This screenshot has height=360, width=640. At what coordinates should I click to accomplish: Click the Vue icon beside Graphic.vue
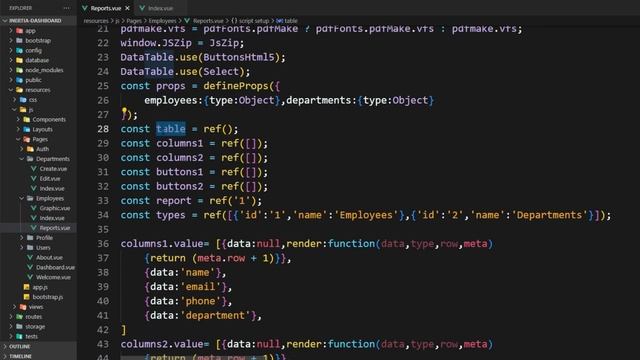pyautogui.click(x=34, y=208)
